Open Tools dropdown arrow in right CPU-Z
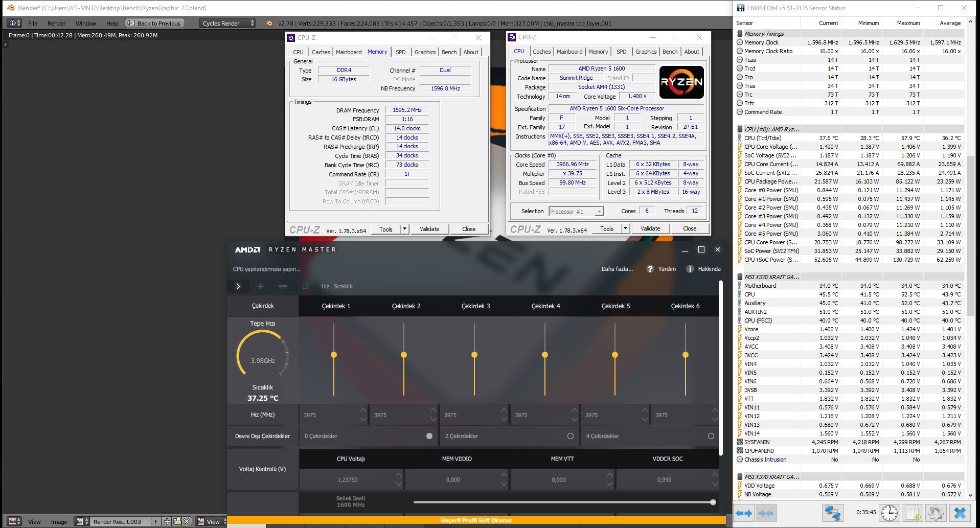The width and height of the screenshot is (980, 528). [625, 228]
